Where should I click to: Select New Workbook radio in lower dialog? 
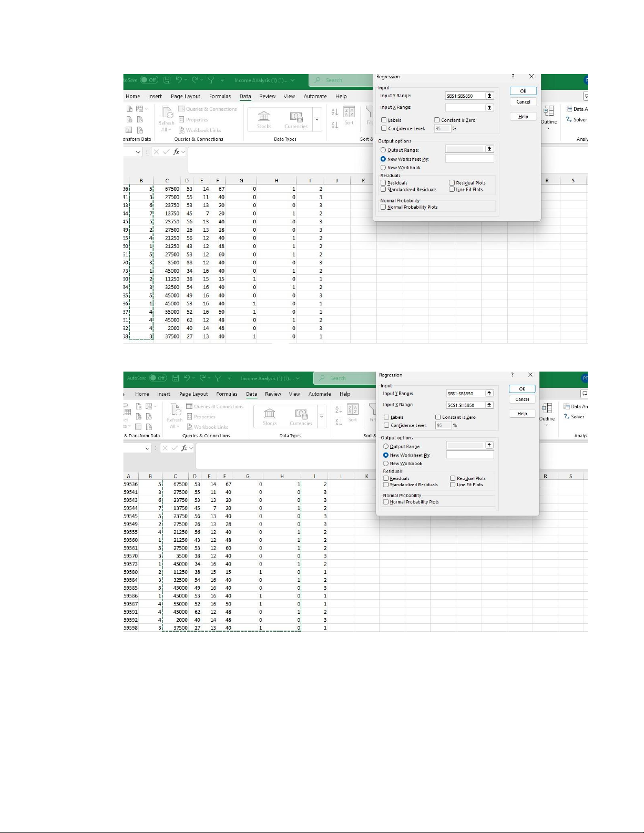tap(386, 464)
